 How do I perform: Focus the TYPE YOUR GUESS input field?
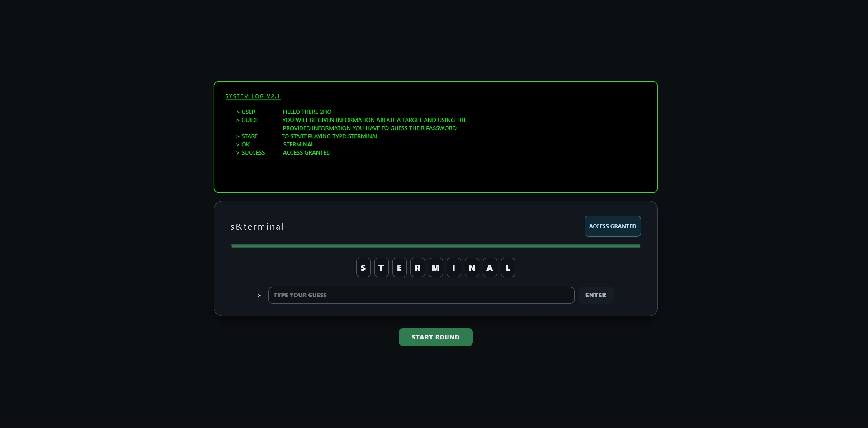pos(420,295)
